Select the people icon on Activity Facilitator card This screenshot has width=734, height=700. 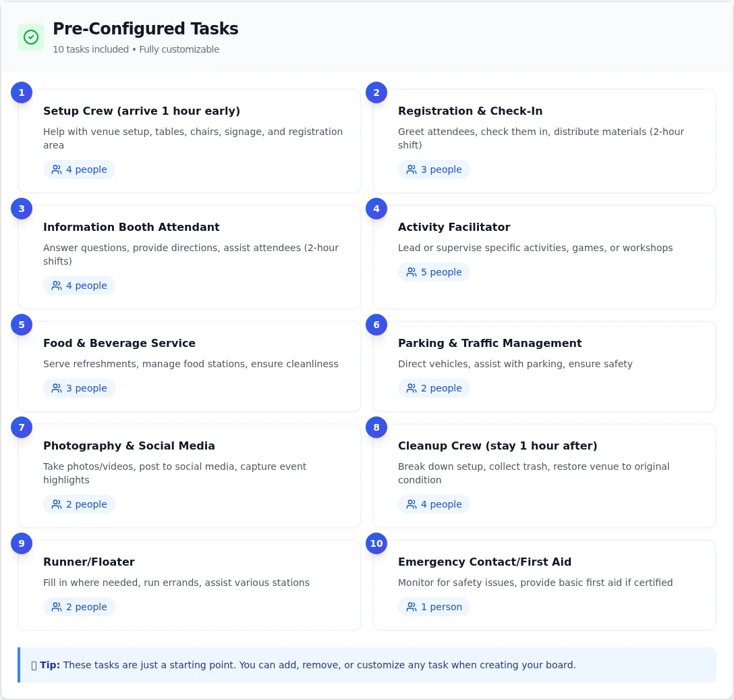[x=411, y=272]
